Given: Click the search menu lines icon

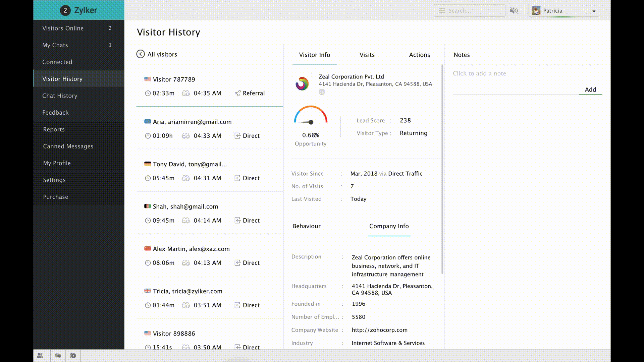Looking at the screenshot, I should click(x=442, y=11).
